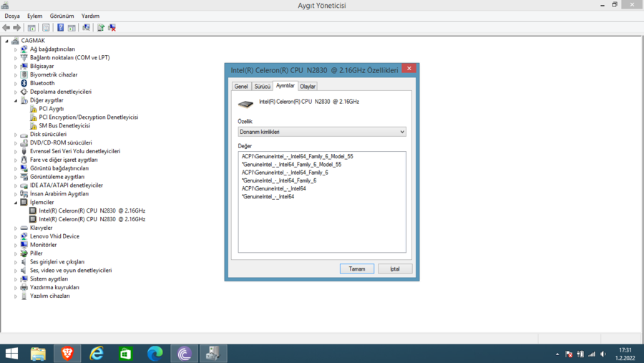Select the SM Bus Denetleyicisi device
Image resolution: width=644 pixels, height=363 pixels.
click(x=64, y=126)
